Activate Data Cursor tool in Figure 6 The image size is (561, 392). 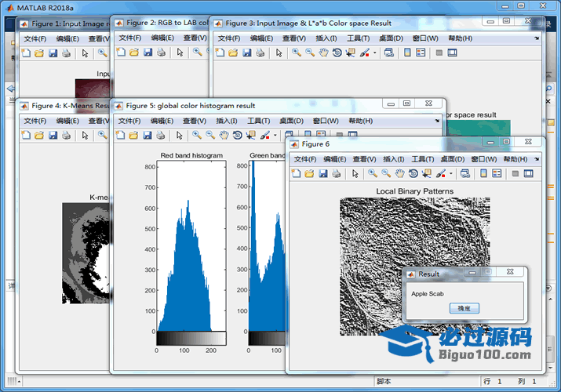(427, 173)
